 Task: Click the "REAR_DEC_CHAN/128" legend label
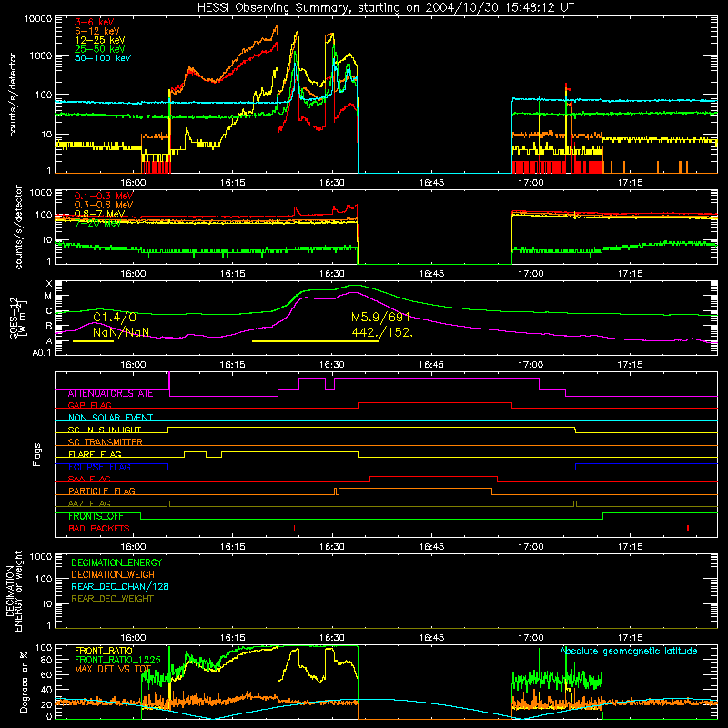click(x=120, y=587)
